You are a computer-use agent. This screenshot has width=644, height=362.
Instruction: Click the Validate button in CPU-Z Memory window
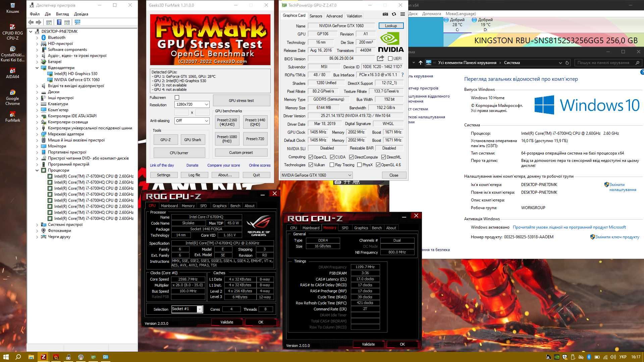tap(368, 344)
